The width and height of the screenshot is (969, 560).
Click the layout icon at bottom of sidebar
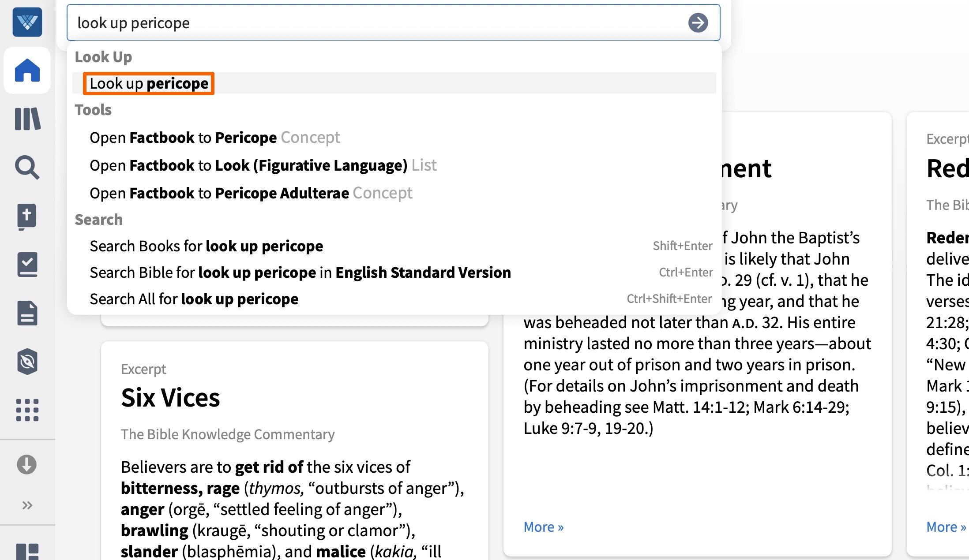(27, 550)
